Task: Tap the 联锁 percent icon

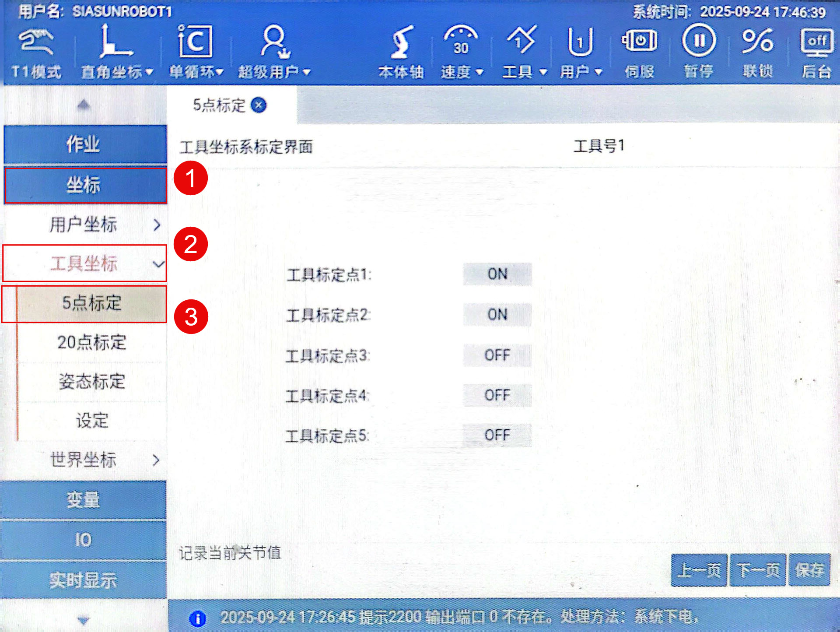Action: pyautogui.click(x=757, y=42)
